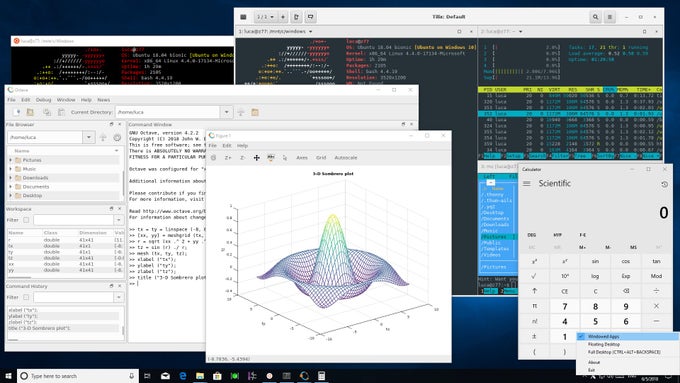Open the Tilix sidebar view icon
The image size is (680, 383).
tap(243, 17)
